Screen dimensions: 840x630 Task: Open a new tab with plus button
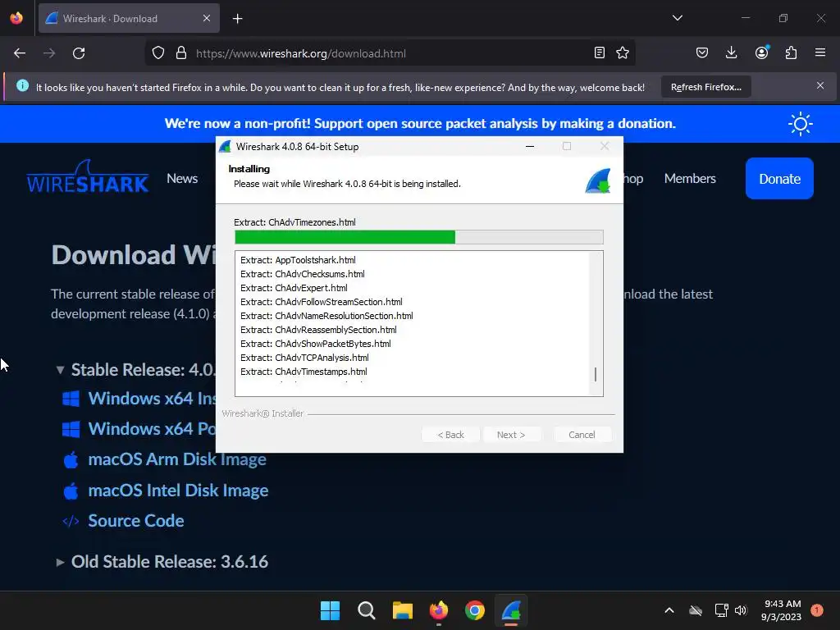coord(237,19)
